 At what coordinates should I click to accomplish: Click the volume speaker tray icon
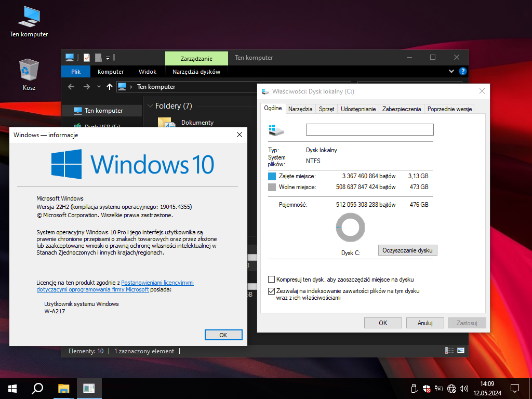[463, 388]
